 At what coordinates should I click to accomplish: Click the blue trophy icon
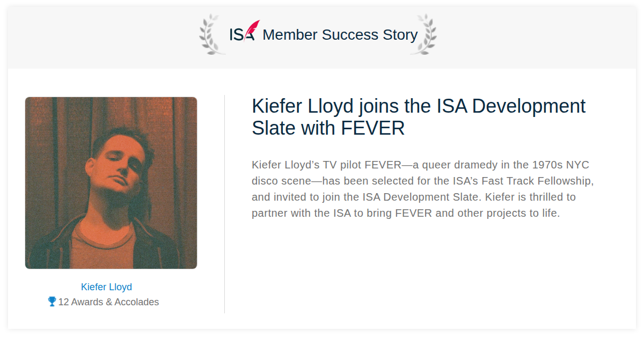click(52, 302)
